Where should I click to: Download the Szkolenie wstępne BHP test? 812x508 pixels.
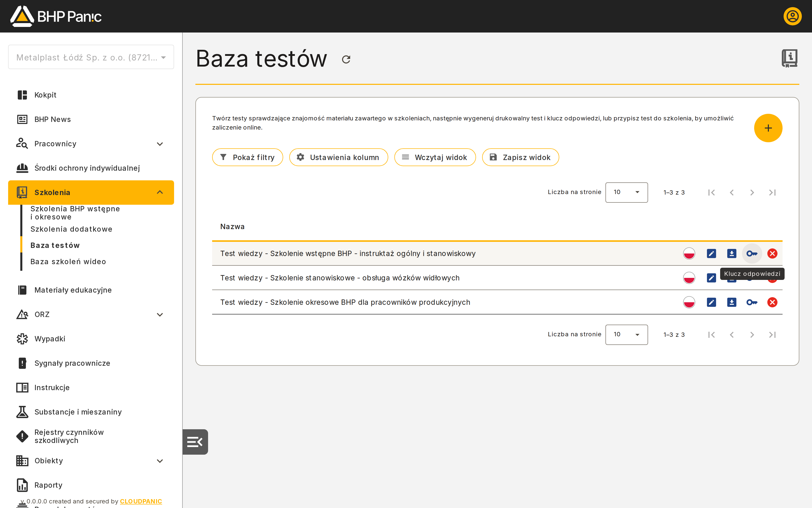(x=732, y=254)
